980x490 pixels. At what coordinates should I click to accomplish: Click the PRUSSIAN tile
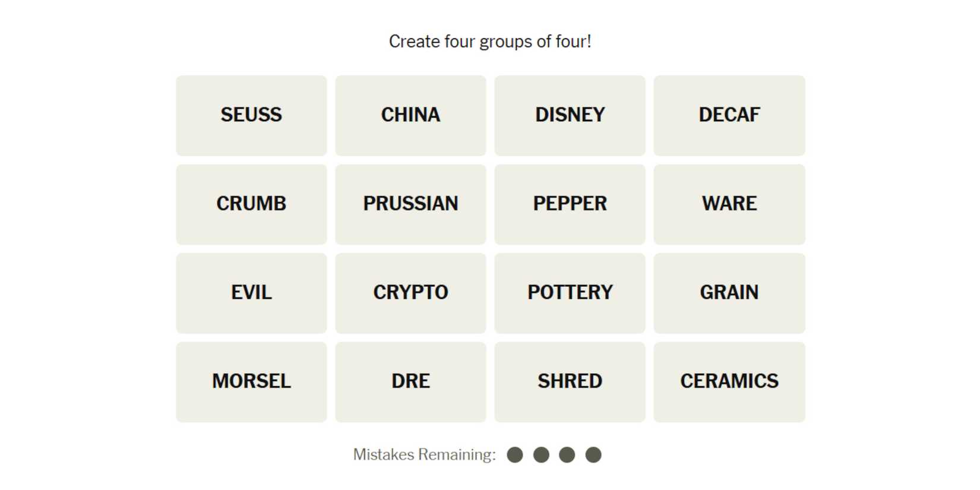[410, 204]
